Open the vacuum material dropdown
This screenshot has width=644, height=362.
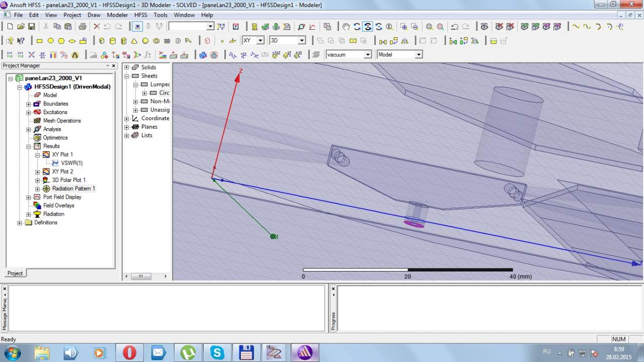[x=368, y=54]
